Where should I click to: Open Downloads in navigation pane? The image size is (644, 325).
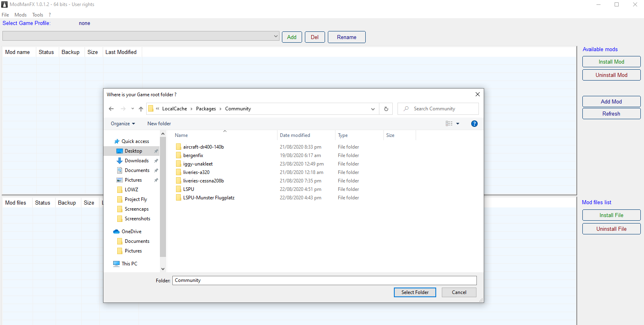pos(137,161)
